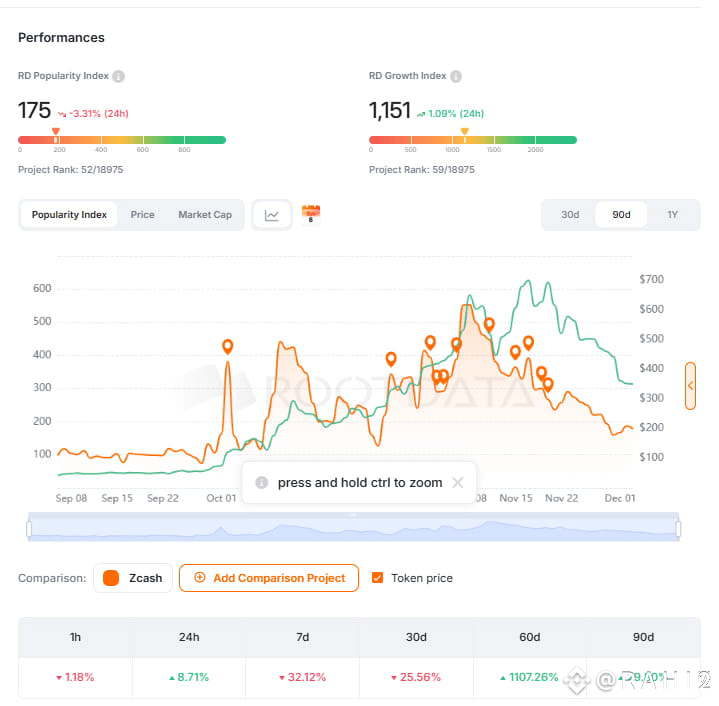Click the plus icon in Add Comparison Project
The height and width of the screenshot is (706, 719).
click(199, 578)
